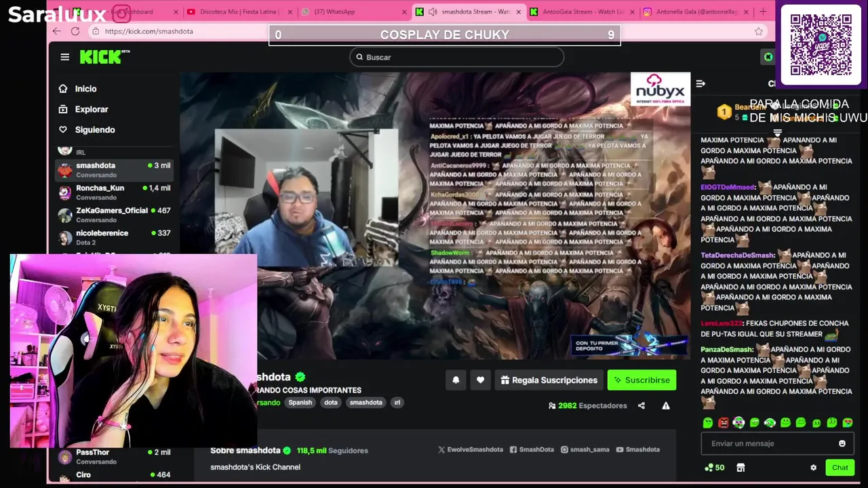This screenshot has width=868, height=488.
Task: Open emoji picker in message box
Action: click(842, 443)
